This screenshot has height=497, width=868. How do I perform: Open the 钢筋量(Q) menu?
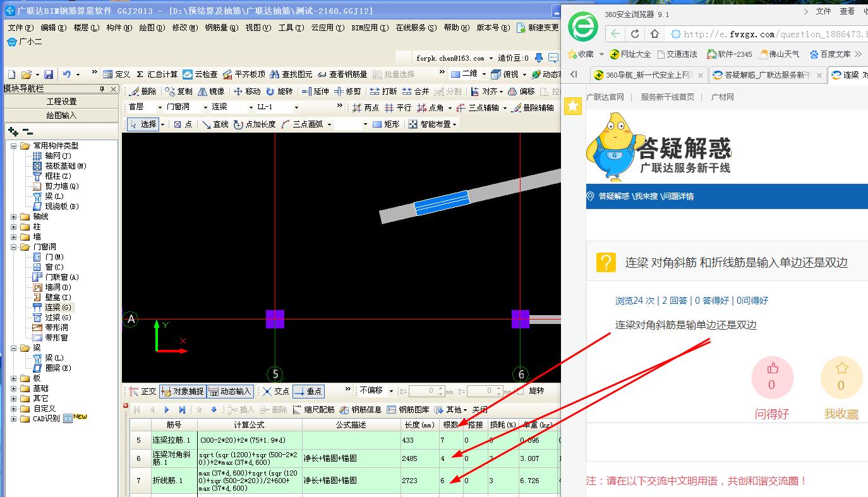click(221, 28)
